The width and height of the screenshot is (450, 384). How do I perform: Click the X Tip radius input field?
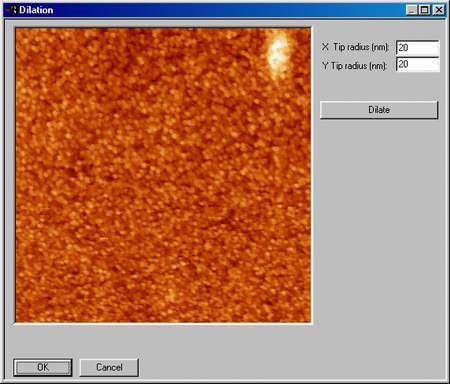coord(418,48)
